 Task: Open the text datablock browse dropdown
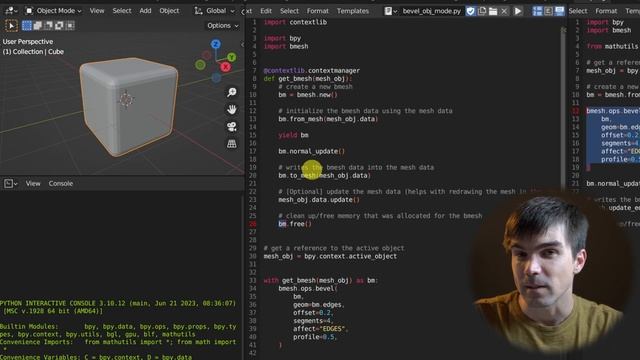click(x=391, y=11)
